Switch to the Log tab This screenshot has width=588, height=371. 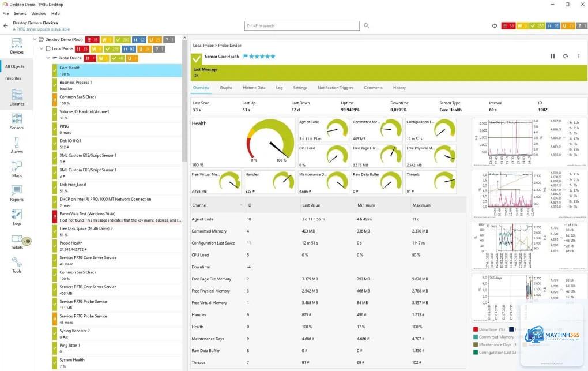pyautogui.click(x=279, y=88)
